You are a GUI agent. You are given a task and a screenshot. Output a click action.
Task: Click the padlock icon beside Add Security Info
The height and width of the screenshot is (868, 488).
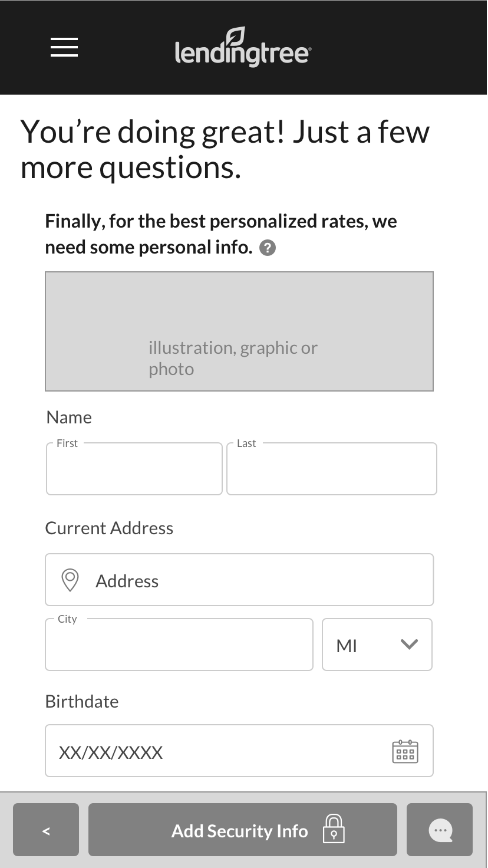(x=334, y=829)
